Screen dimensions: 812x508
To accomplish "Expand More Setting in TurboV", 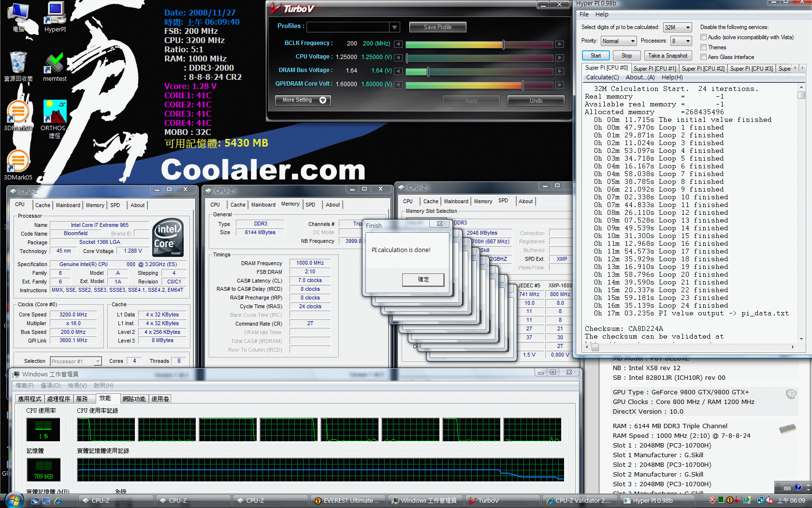I will 303,100.
